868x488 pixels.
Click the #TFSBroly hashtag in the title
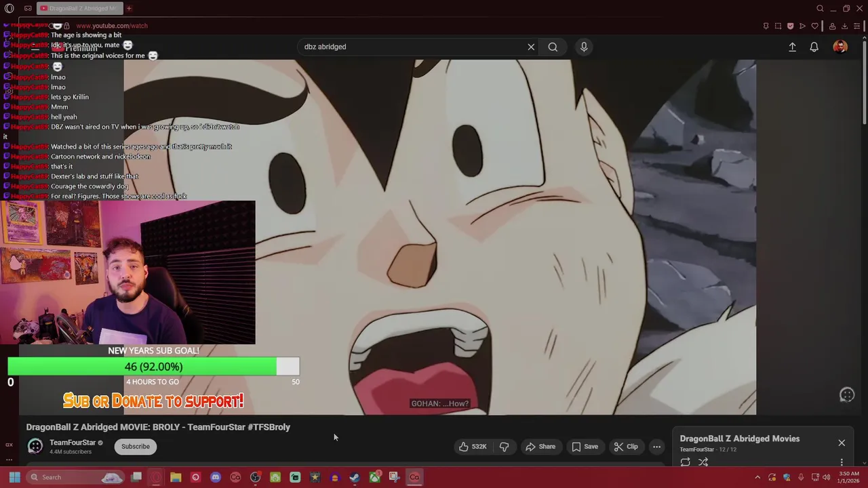269,427
